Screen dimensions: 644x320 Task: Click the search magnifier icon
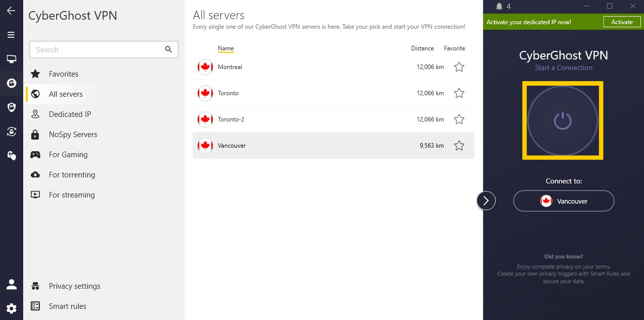[x=168, y=49]
